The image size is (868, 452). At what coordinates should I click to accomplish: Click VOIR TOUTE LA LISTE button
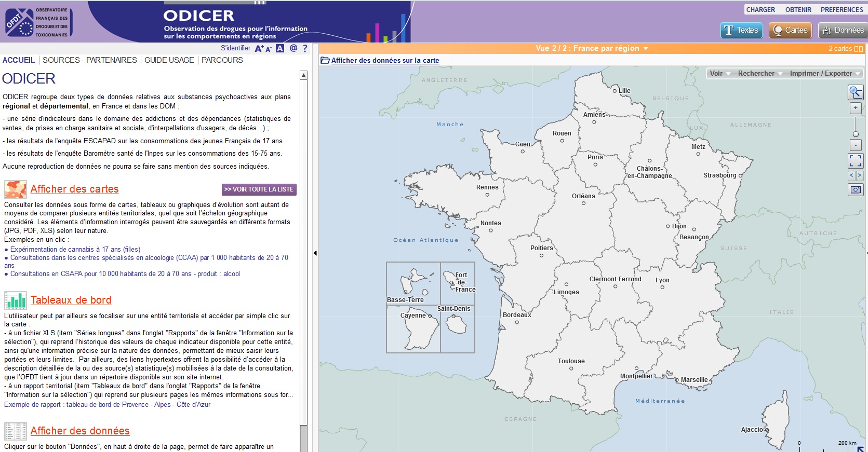(x=259, y=189)
